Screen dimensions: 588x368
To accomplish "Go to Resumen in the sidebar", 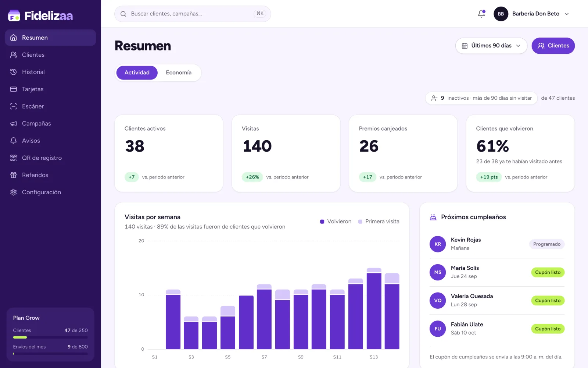I will click(x=50, y=38).
